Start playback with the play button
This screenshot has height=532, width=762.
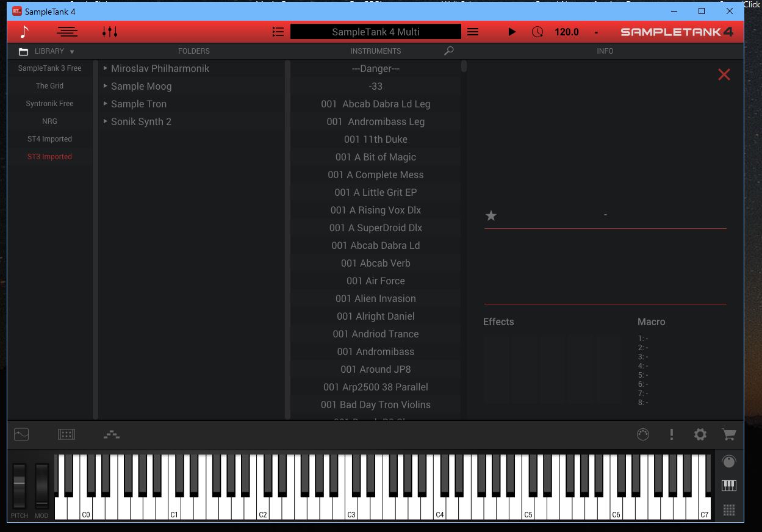click(512, 32)
